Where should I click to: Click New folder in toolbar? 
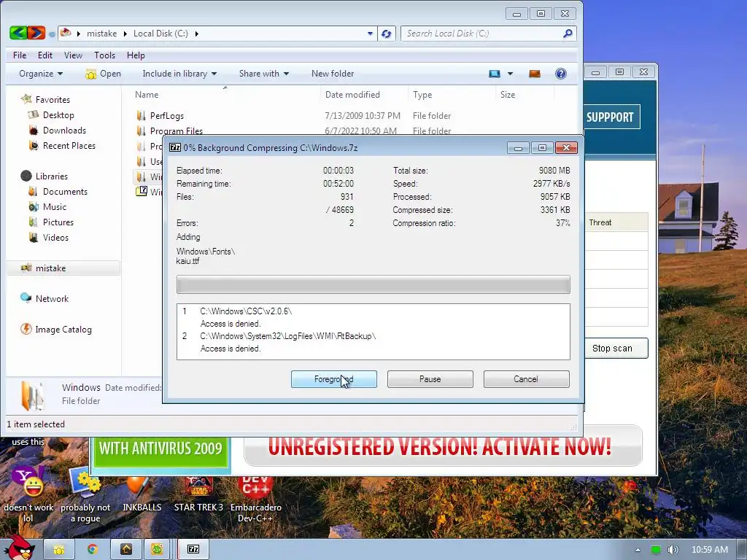333,74
